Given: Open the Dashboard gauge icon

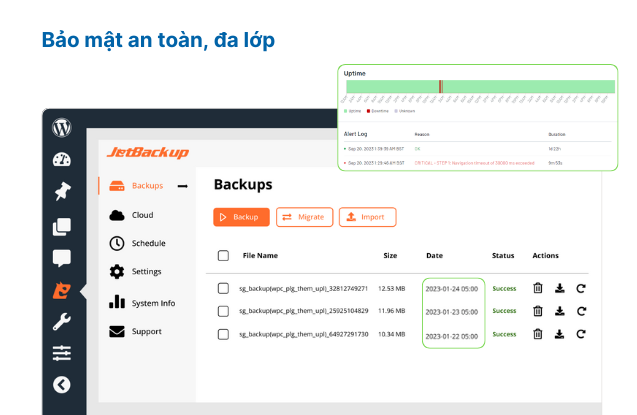Looking at the screenshot, I should point(62,159).
